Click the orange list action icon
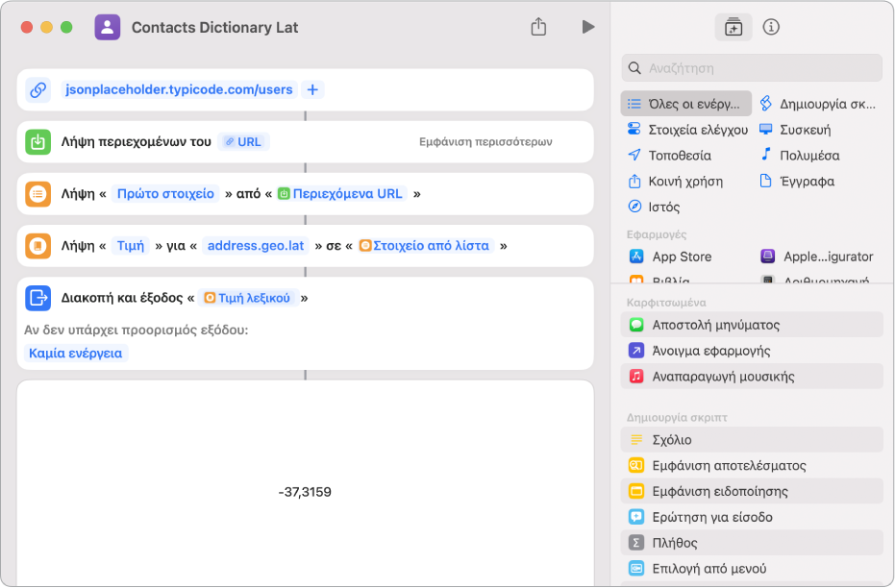895x588 pixels. click(38, 194)
